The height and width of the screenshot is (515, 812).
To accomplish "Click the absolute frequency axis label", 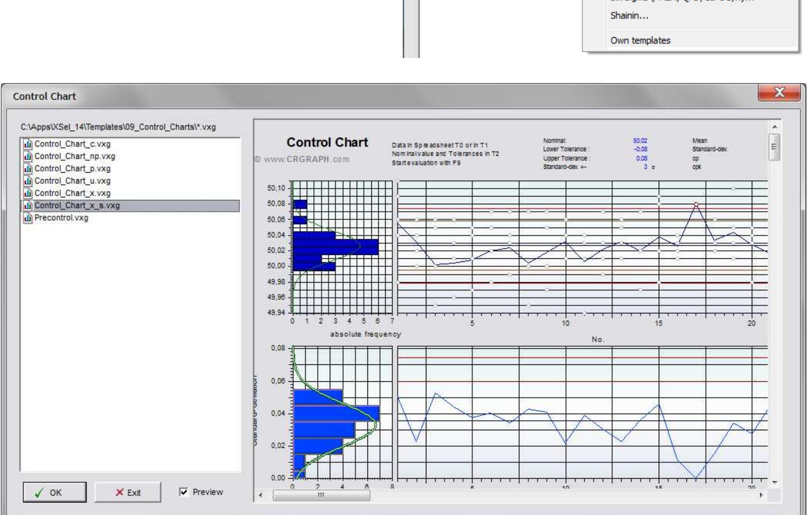I will (365, 334).
